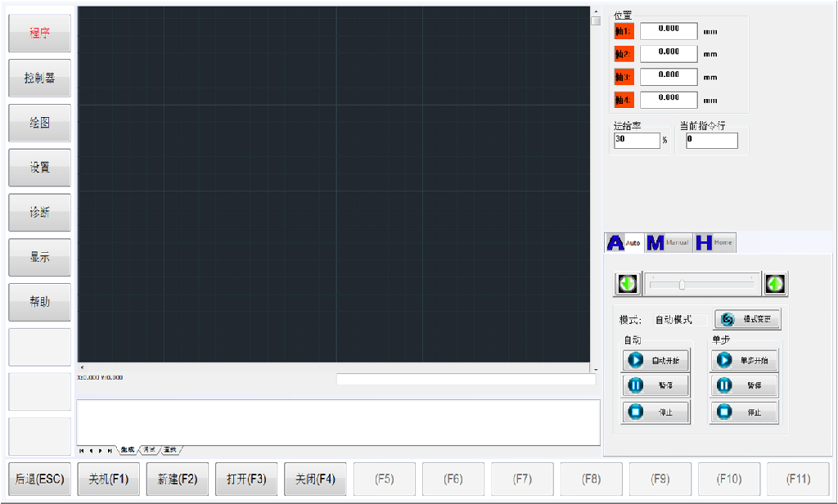Image resolution: width=838 pixels, height=504 pixels.
Task: Start auto run with 自动开始
Action: [656, 360]
